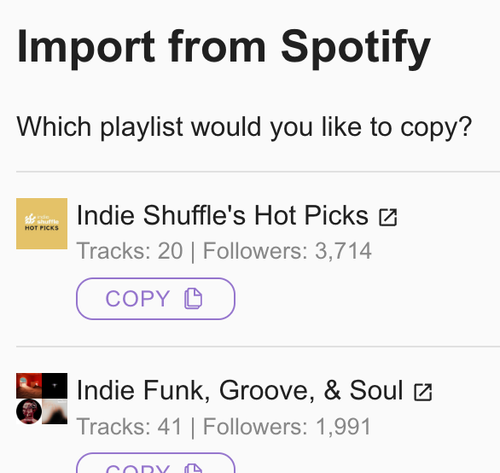
Task: Select the red room image in the Indie Funk cover collage
Action: pos(29,386)
